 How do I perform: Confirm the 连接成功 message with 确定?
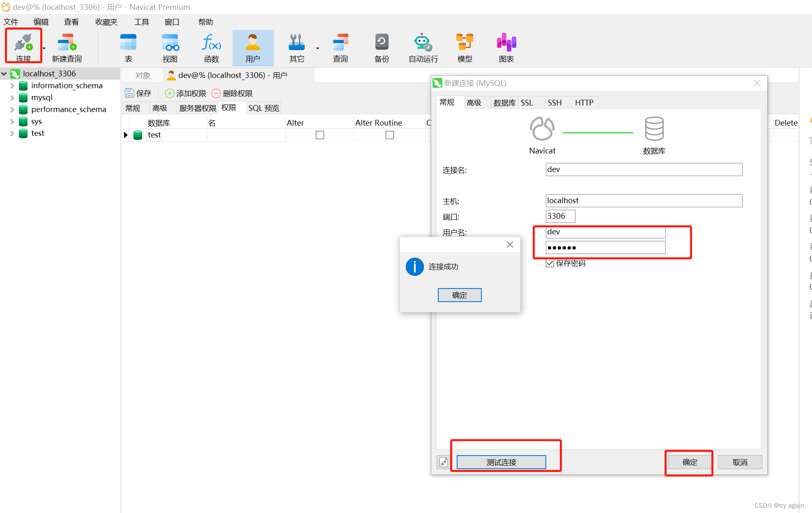click(x=460, y=295)
